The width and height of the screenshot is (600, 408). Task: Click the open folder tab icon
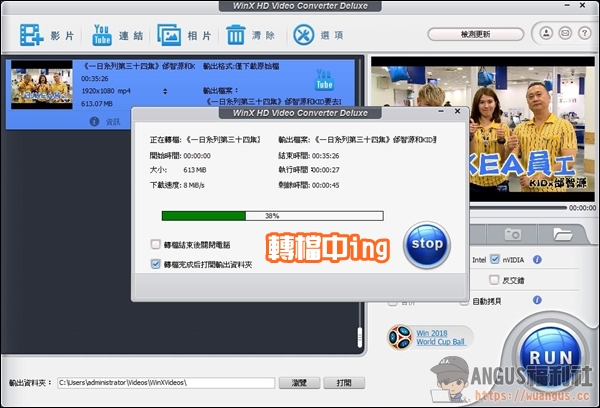pyautogui.click(x=562, y=234)
